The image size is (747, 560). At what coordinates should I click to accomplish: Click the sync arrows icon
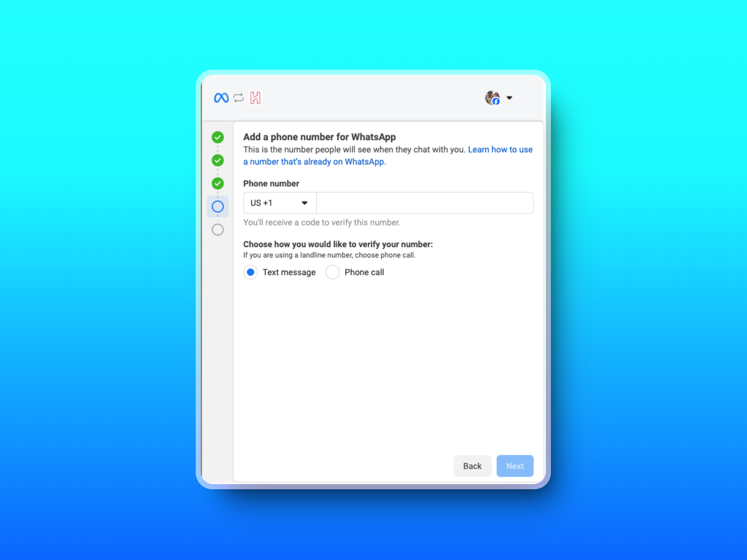[238, 98]
